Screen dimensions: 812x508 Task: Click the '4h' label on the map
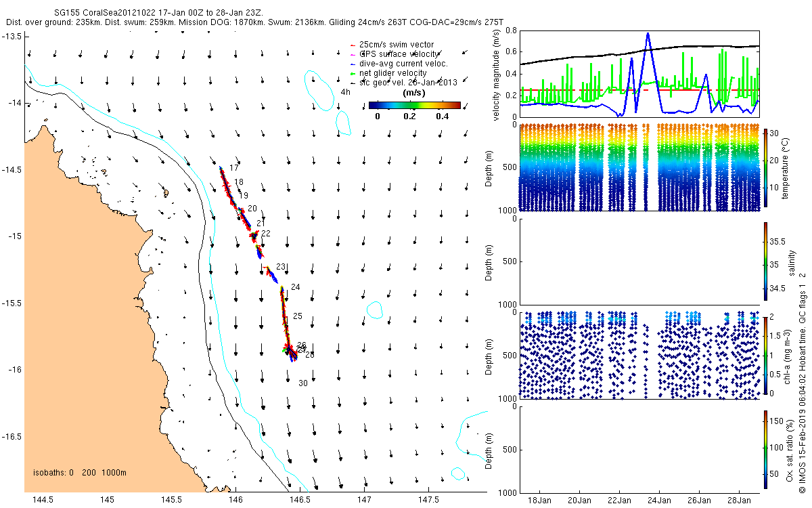345,92
